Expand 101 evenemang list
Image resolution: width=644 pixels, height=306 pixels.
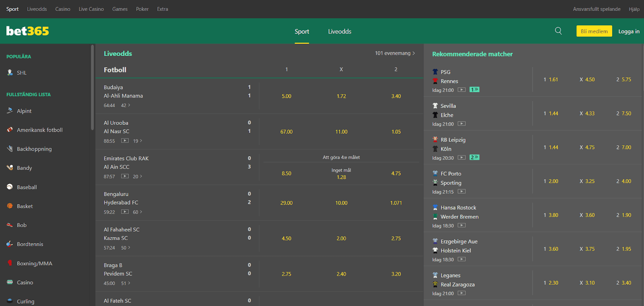click(394, 53)
